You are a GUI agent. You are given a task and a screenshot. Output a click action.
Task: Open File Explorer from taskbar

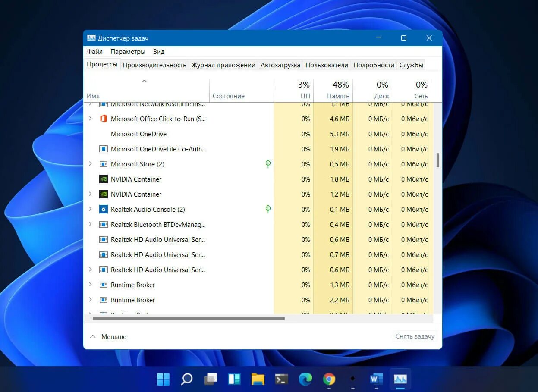258,379
